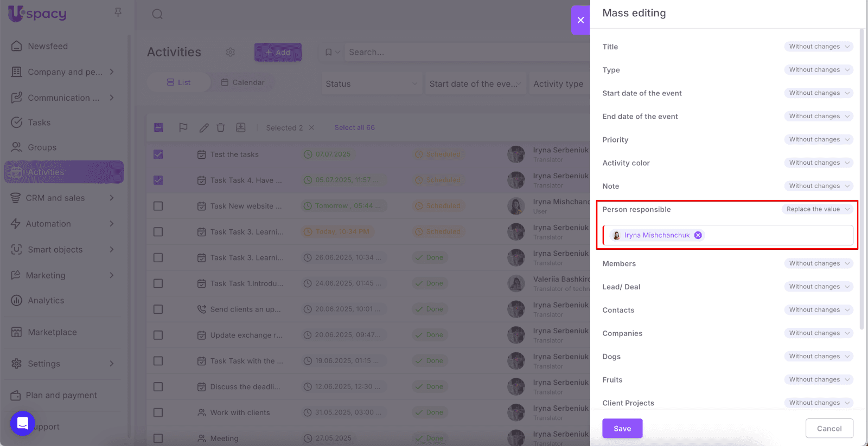The image size is (868, 446).
Task: Save the mass editing changes
Action: click(622, 428)
